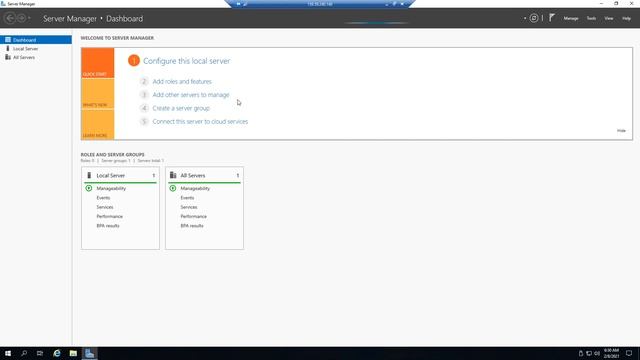Open Performance in Local Server tile
Viewport: 640px width, 360px height.
109,216
